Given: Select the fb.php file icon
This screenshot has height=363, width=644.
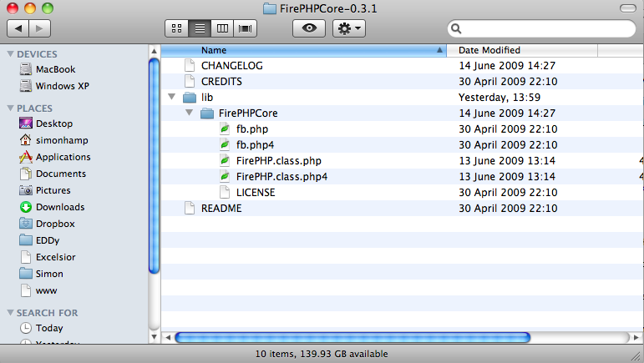Looking at the screenshot, I should (224, 129).
